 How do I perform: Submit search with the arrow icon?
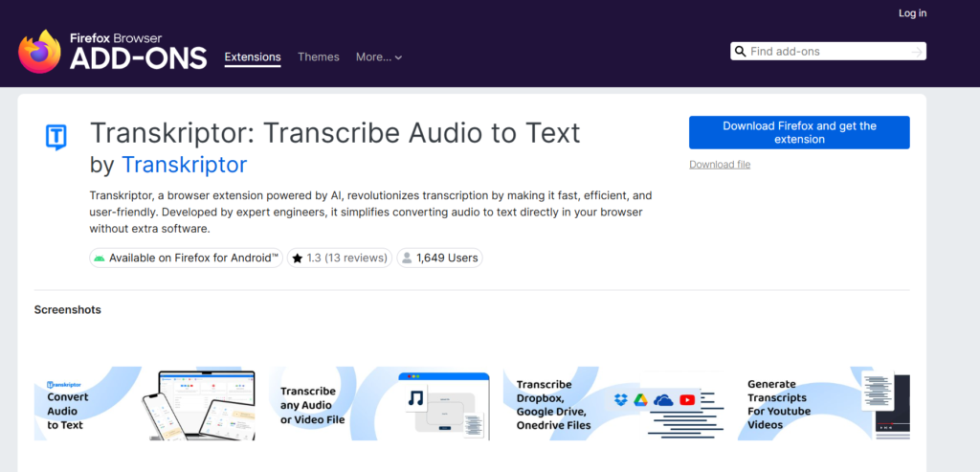point(917,52)
